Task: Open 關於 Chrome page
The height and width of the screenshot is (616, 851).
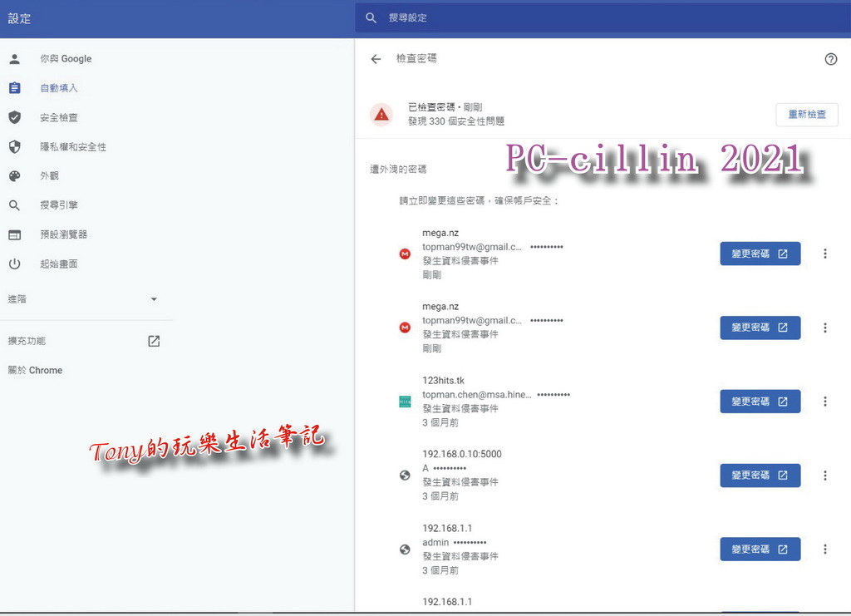Action: coord(35,370)
